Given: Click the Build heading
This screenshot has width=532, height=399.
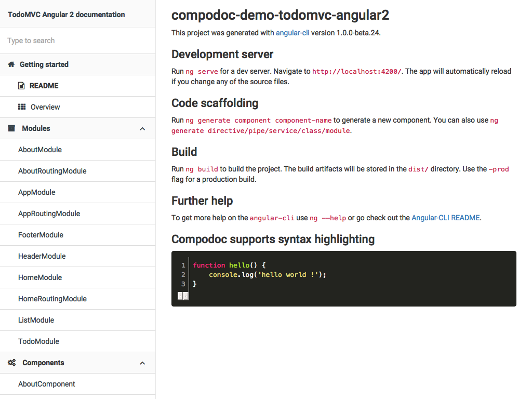Looking at the screenshot, I should (x=184, y=152).
